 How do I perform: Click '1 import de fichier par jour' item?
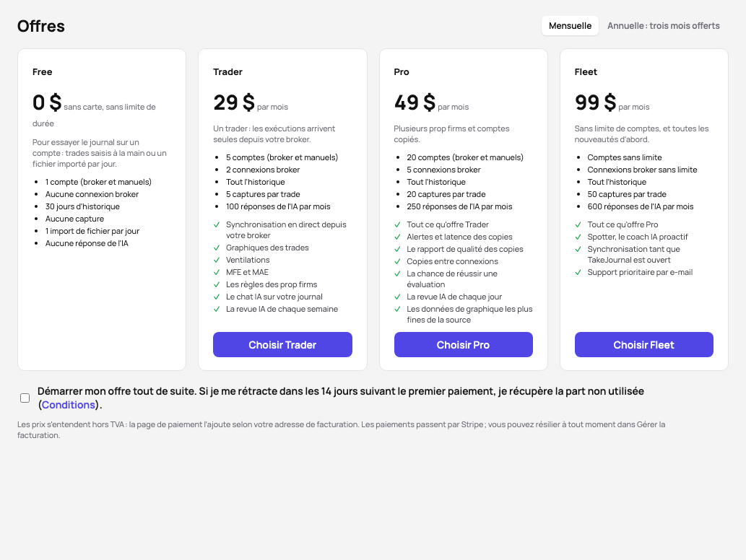click(x=92, y=232)
